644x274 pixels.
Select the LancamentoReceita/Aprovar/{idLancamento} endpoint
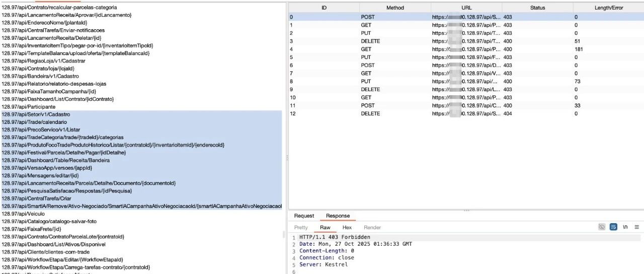pos(66,15)
